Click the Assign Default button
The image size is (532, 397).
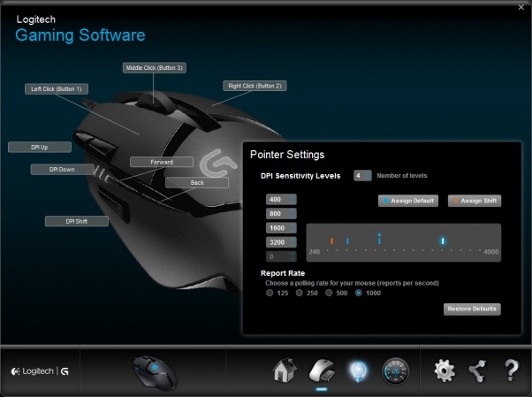(x=407, y=201)
